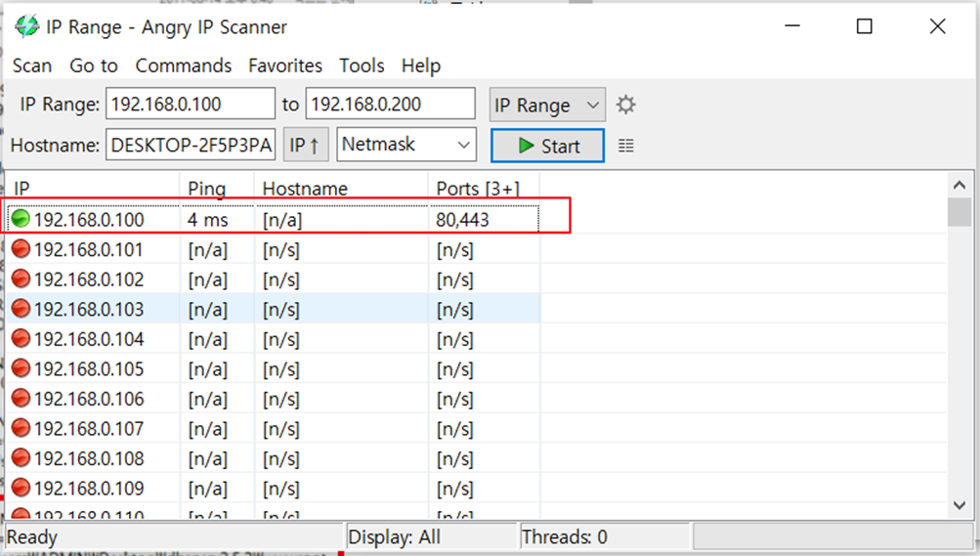Click the scrollbar up arrow
The width and height of the screenshot is (980, 556).
pos(959,185)
